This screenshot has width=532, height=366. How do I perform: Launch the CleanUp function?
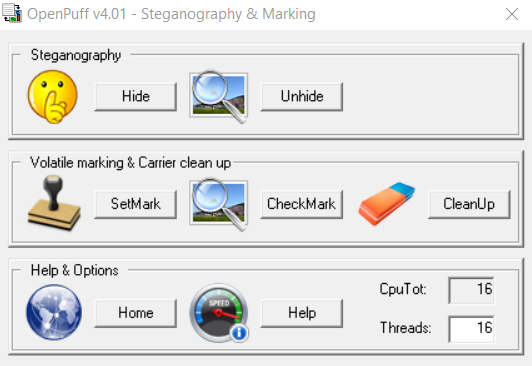(469, 204)
